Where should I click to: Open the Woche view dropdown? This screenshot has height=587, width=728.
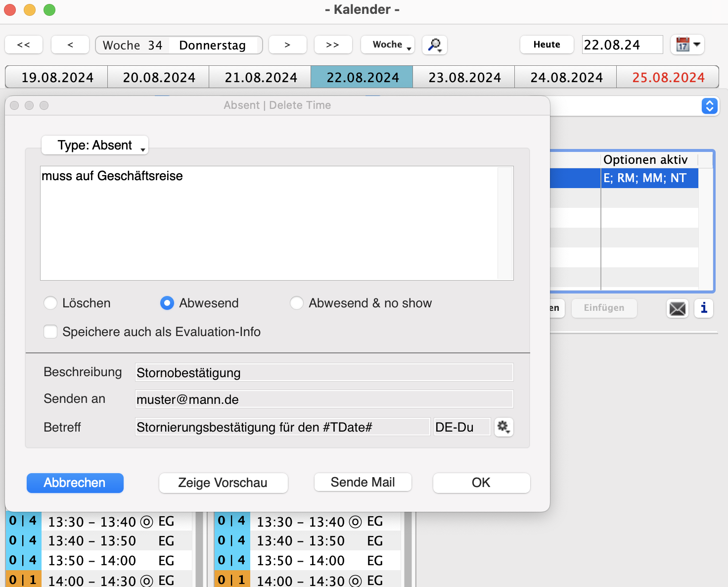(x=388, y=45)
